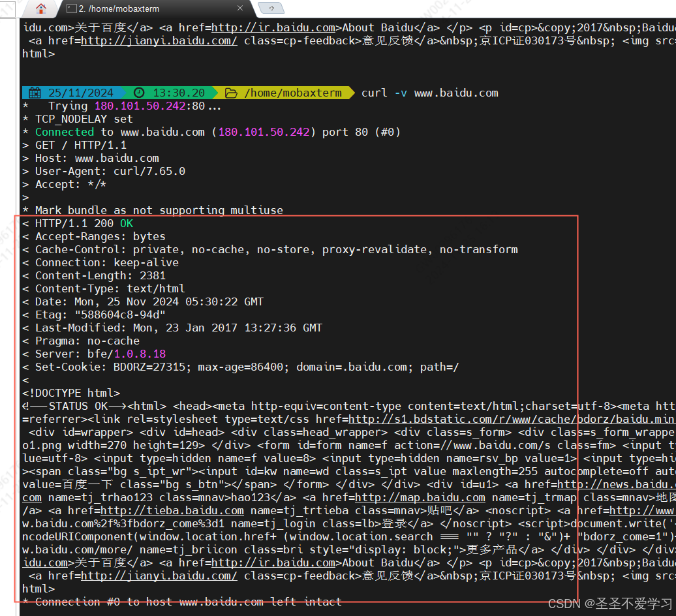The height and width of the screenshot is (616, 676).
Task: Click the Cache-Control response header
Action: pyautogui.click(x=277, y=249)
